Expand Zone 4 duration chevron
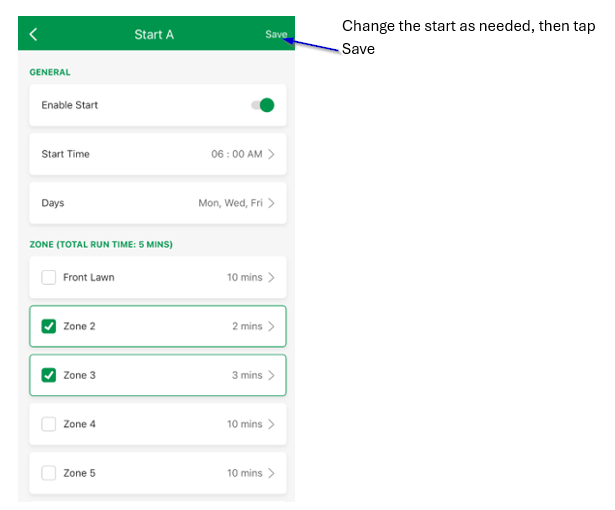Image resolution: width=615 pixels, height=510 pixels. click(271, 424)
